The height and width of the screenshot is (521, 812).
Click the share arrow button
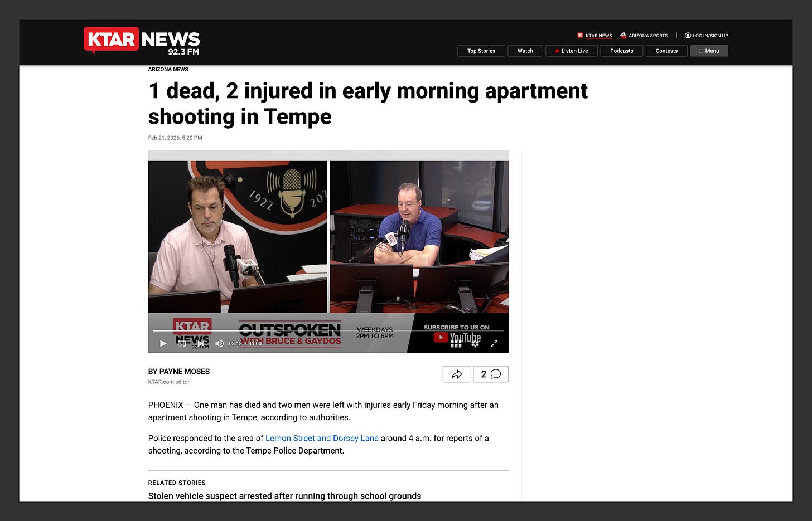pyautogui.click(x=457, y=374)
